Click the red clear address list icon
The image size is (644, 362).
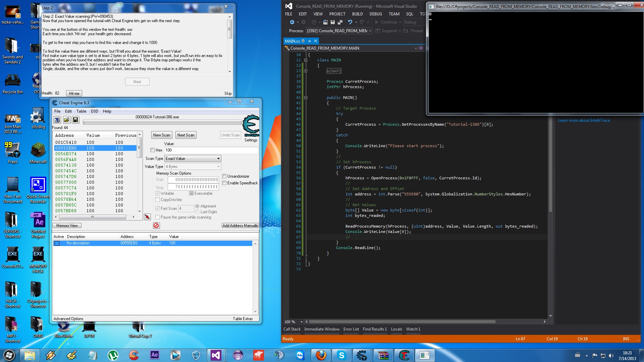click(x=156, y=226)
